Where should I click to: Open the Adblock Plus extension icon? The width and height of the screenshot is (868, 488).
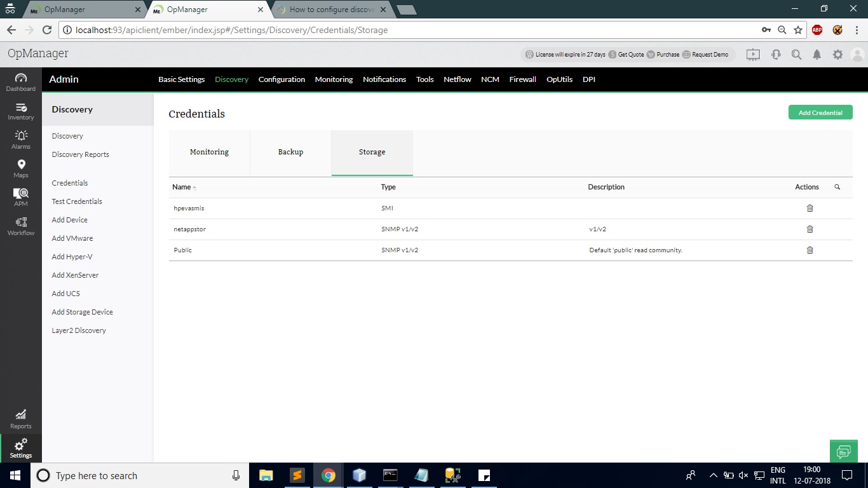(x=817, y=30)
